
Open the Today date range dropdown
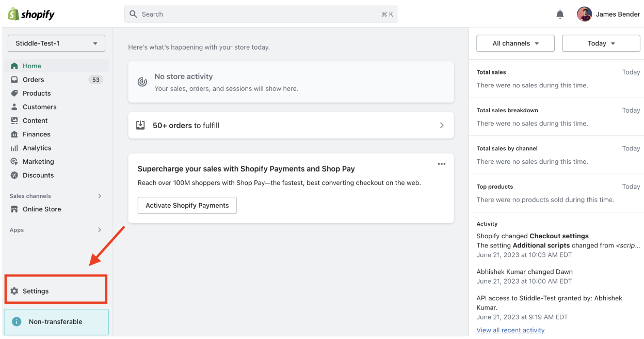[x=601, y=43]
